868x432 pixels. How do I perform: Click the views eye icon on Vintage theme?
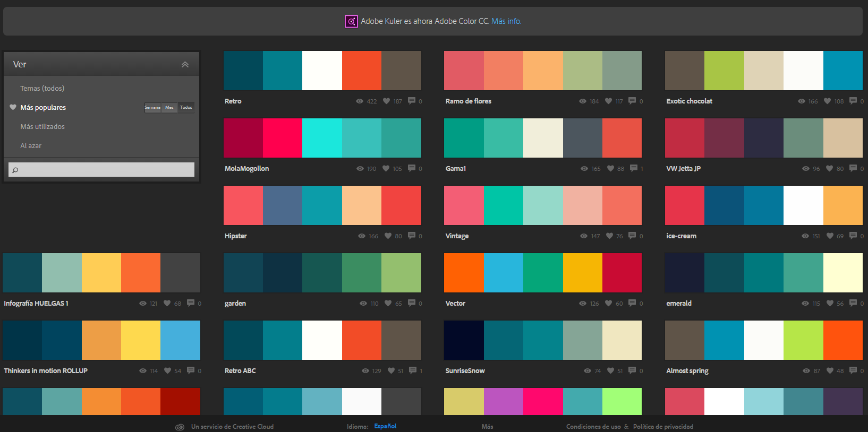point(584,236)
